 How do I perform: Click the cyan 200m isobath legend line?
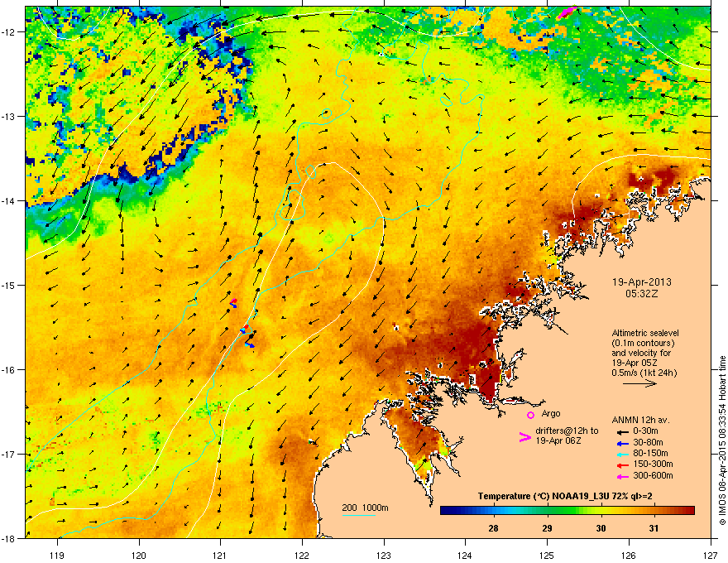tap(359, 515)
